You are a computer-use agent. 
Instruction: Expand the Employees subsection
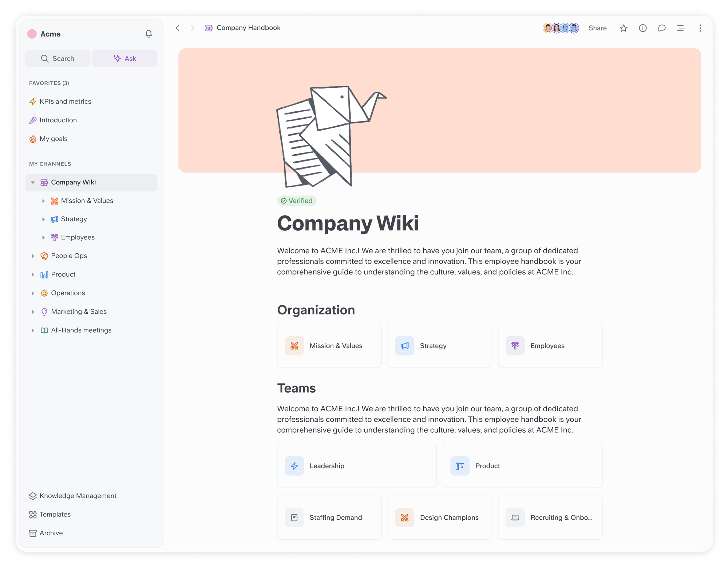[x=44, y=237]
